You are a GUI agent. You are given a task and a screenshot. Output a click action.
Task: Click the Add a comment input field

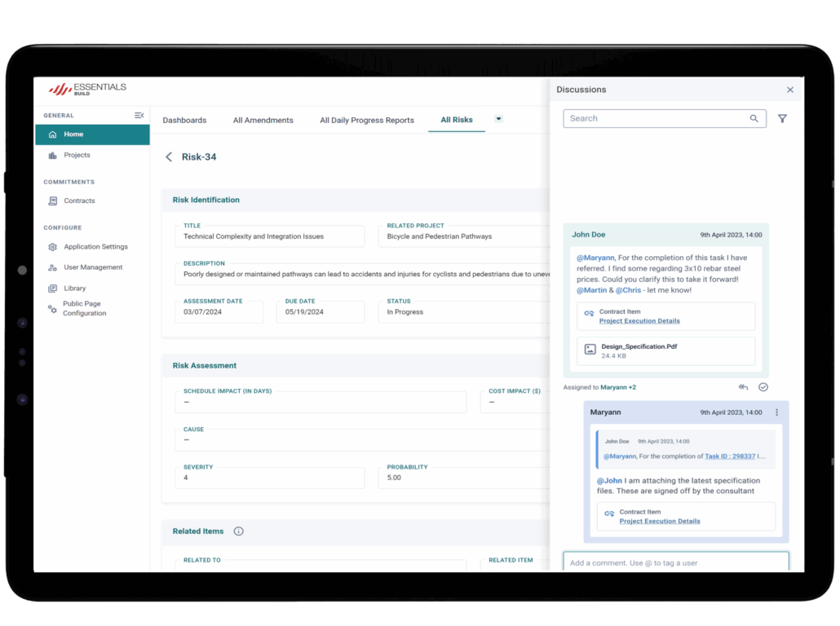point(675,562)
